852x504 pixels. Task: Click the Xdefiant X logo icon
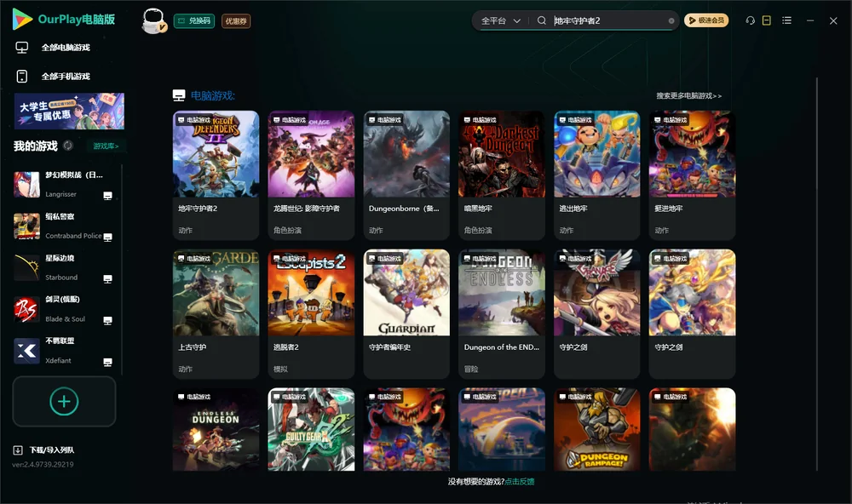(26, 351)
